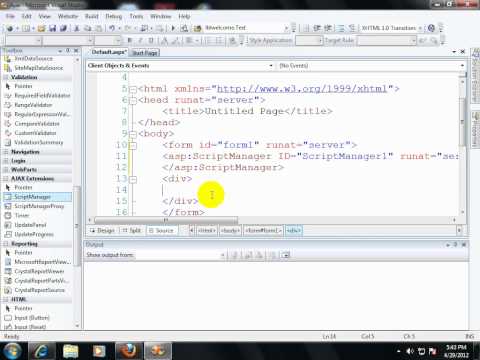Collapse the AJAX Extensions toolbox group
Viewport: 480px width, 360px height.
37,179
